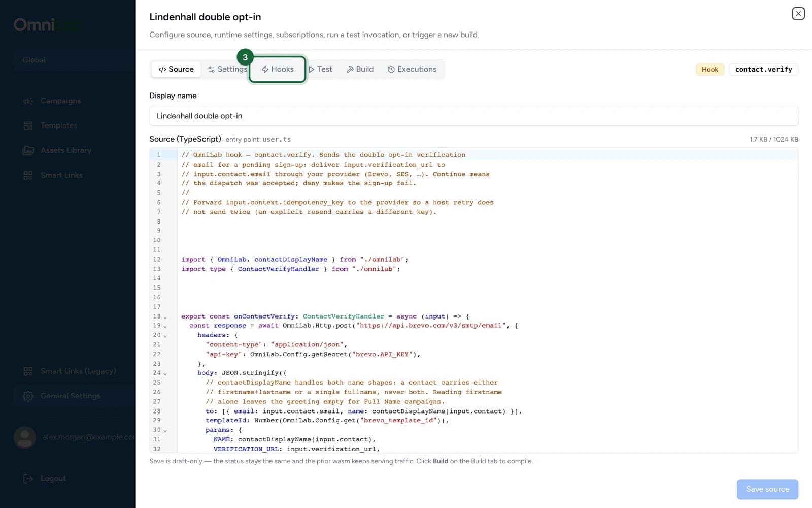The height and width of the screenshot is (508, 812).
Task: Click the "brevo.API_KEY" string in code
Action: 382,355
